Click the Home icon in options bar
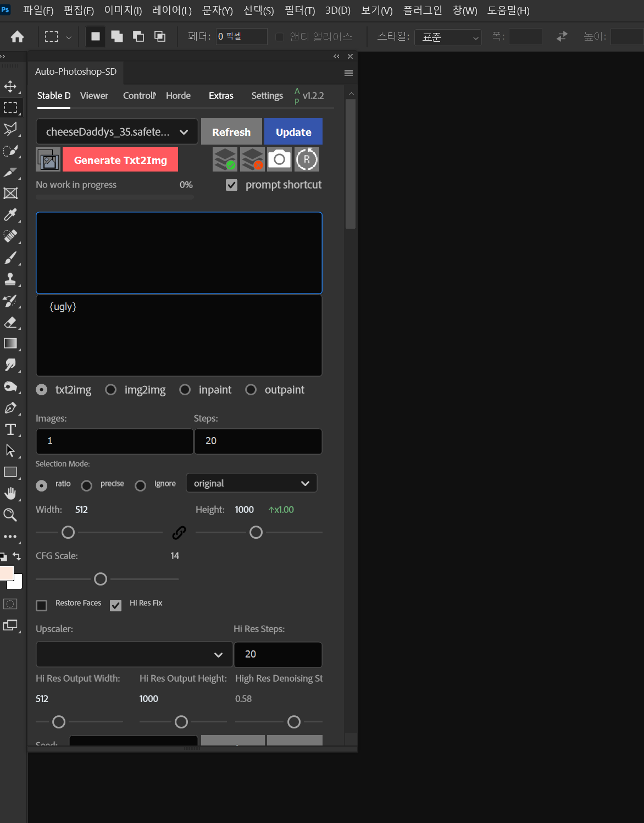Image resolution: width=644 pixels, height=823 pixels. (x=17, y=37)
